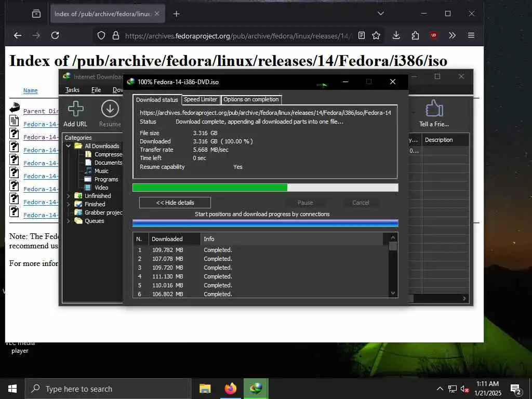Switch to the Speed Limiter tab
This screenshot has height=399, width=532.
coord(201,99)
